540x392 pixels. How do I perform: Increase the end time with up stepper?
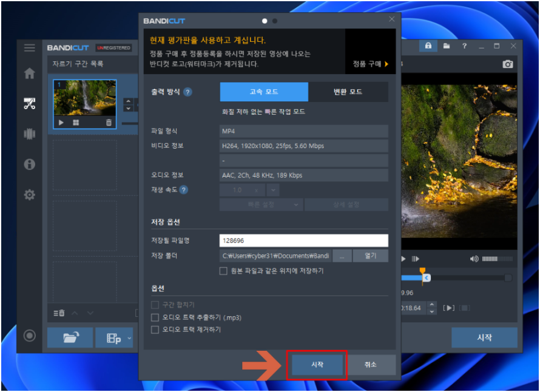click(x=432, y=305)
